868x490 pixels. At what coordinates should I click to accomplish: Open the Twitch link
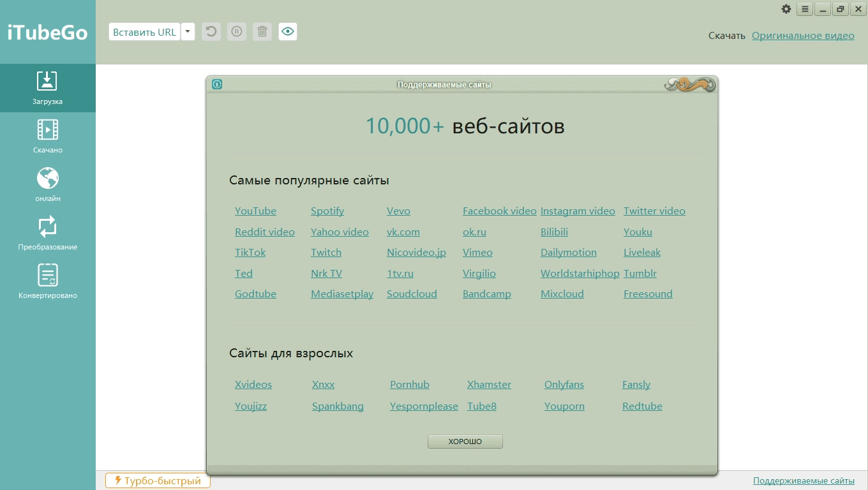(x=326, y=253)
